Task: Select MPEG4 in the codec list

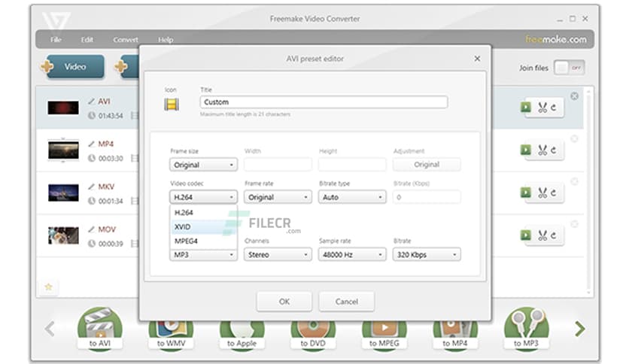Action: [x=203, y=241]
